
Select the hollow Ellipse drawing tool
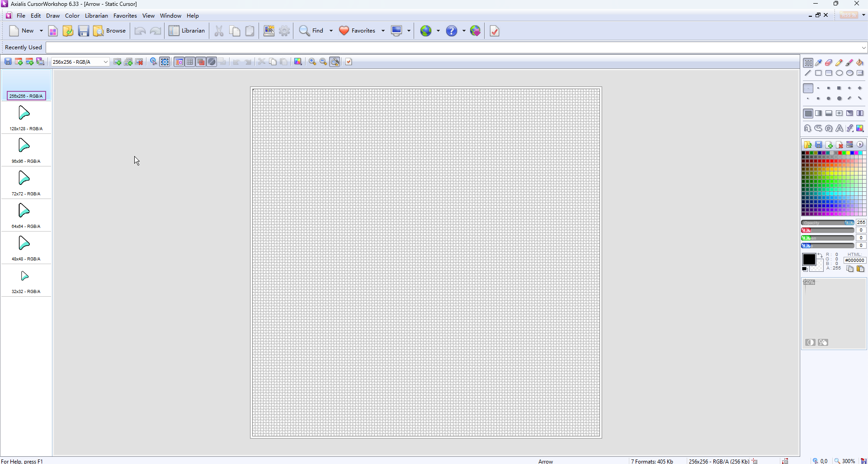[839, 73]
